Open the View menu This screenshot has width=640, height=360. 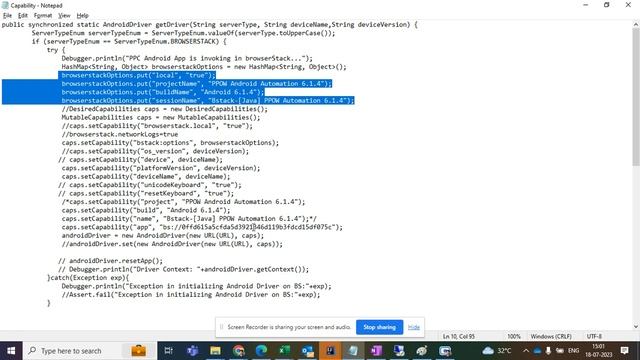64,16
